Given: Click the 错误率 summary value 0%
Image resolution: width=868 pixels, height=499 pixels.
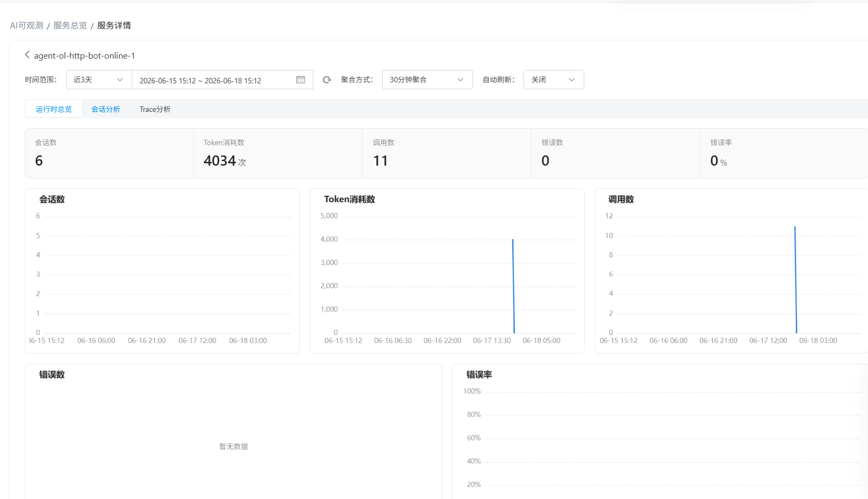Looking at the screenshot, I should [719, 161].
